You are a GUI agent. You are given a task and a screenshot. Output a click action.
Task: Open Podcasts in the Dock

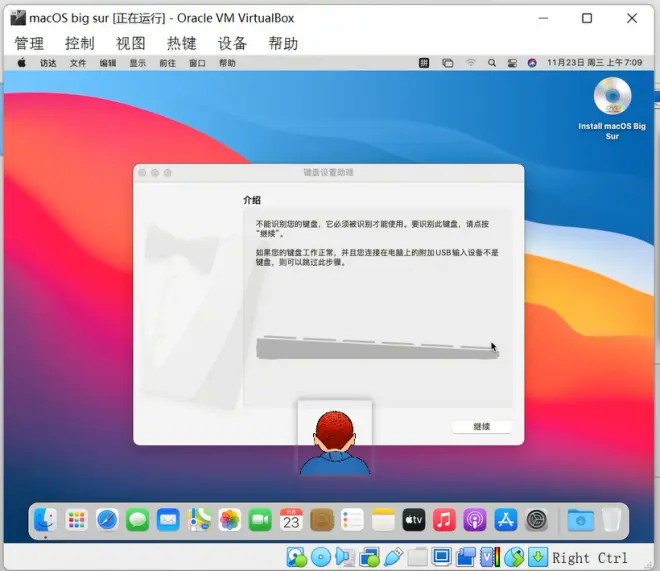[475, 520]
